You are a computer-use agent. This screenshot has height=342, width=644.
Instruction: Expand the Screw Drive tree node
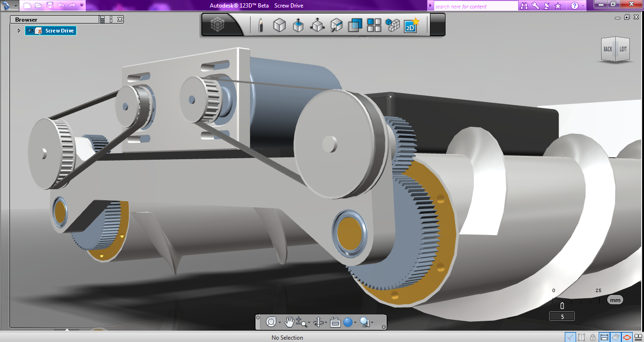click(19, 30)
